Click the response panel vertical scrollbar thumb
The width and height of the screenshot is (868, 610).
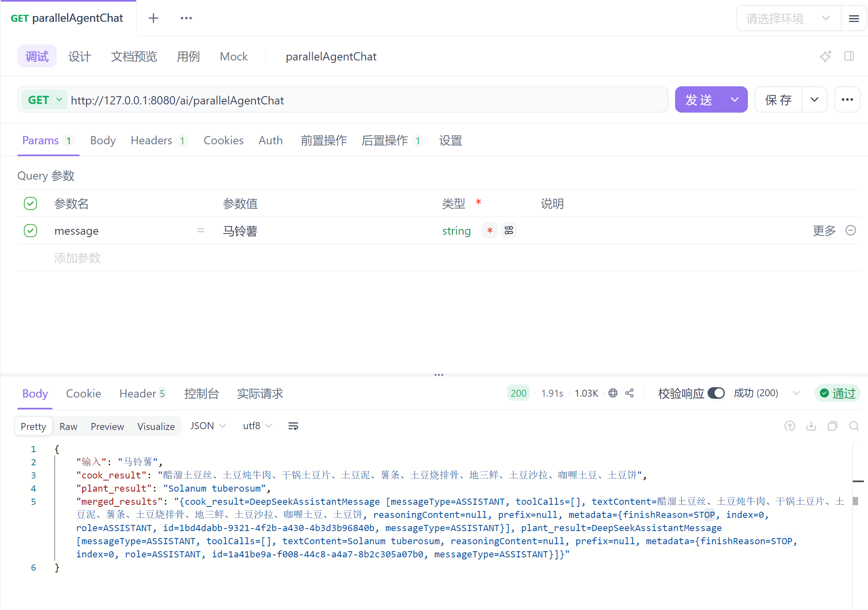[856, 501]
